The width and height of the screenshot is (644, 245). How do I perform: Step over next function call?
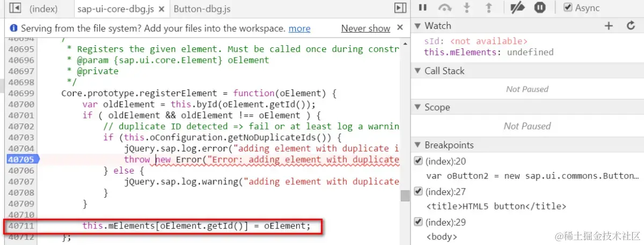tap(445, 8)
